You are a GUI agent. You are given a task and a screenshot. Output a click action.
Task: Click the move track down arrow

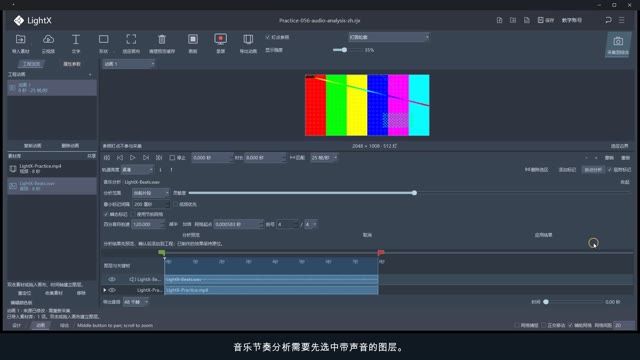tap(160, 170)
